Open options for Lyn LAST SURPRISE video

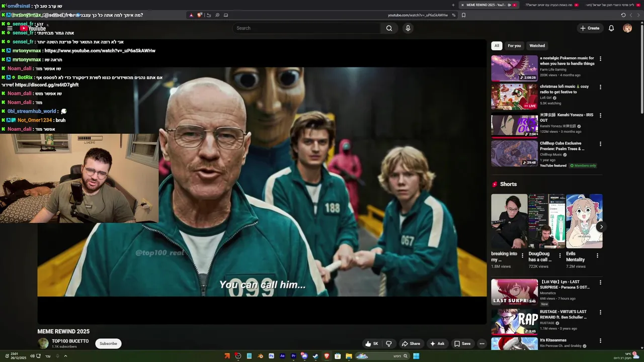tap(600, 283)
